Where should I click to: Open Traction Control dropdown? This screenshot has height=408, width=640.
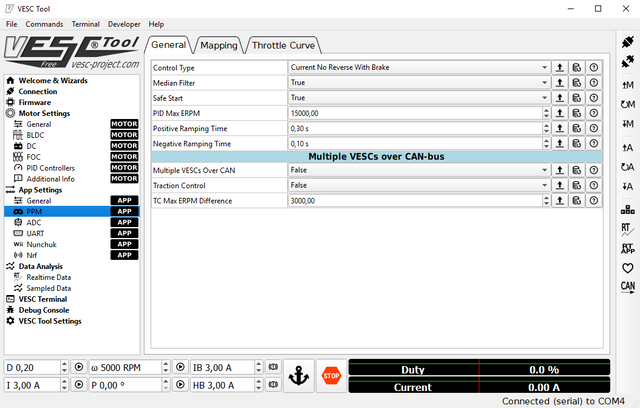click(419, 185)
